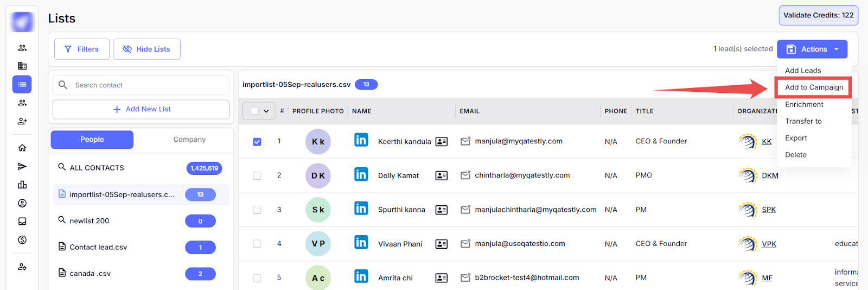
Task: Choose Add to Campaign from Actions menu
Action: (814, 87)
